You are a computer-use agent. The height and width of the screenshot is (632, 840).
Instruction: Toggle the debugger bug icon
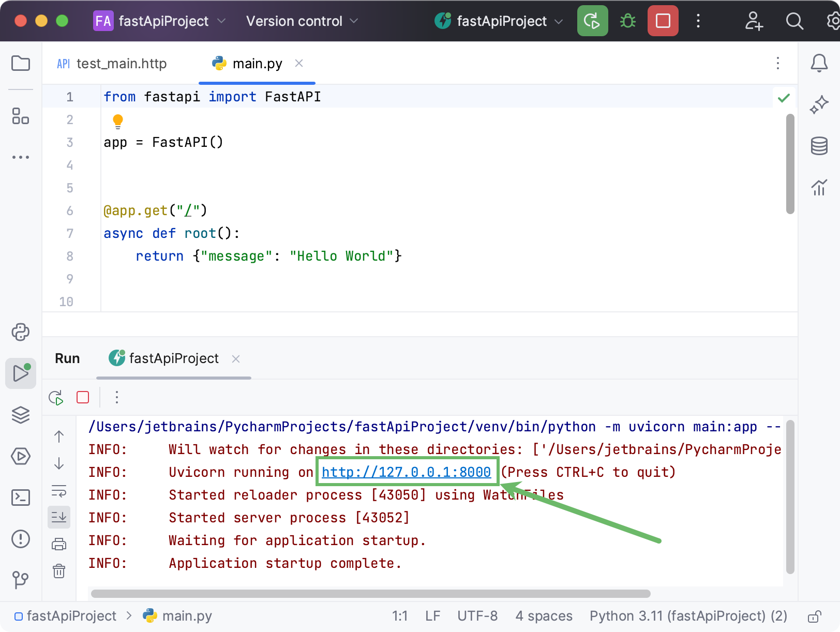[x=627, y=21]
